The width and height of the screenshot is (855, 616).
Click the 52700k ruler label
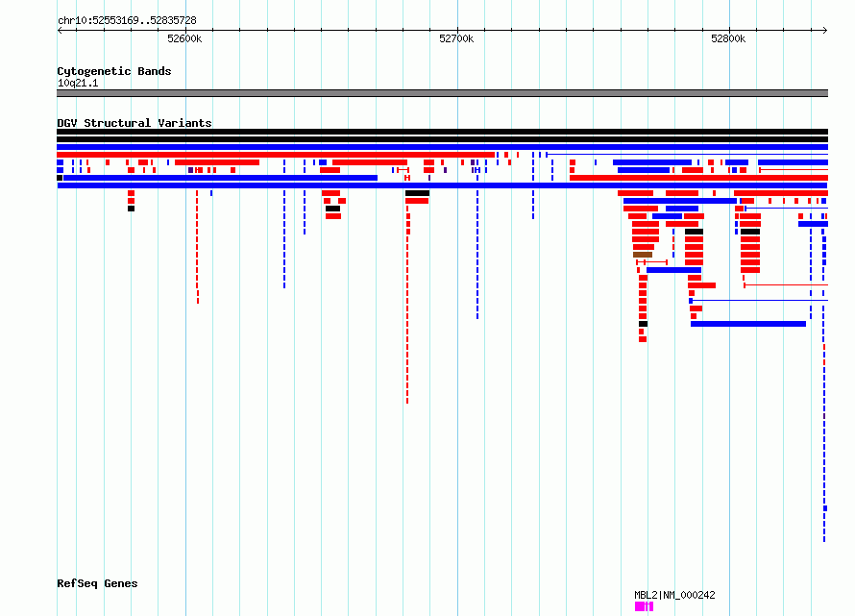[x=456, y=38]
